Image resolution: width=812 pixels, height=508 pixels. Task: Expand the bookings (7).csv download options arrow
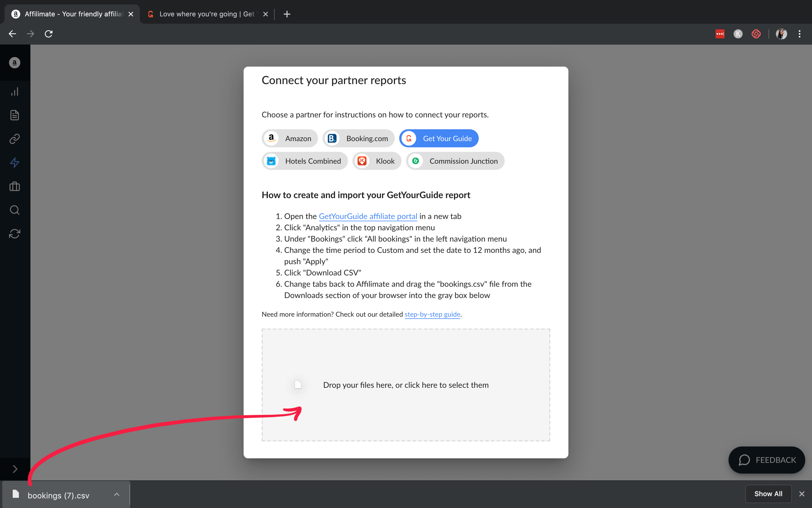[116, 494]
